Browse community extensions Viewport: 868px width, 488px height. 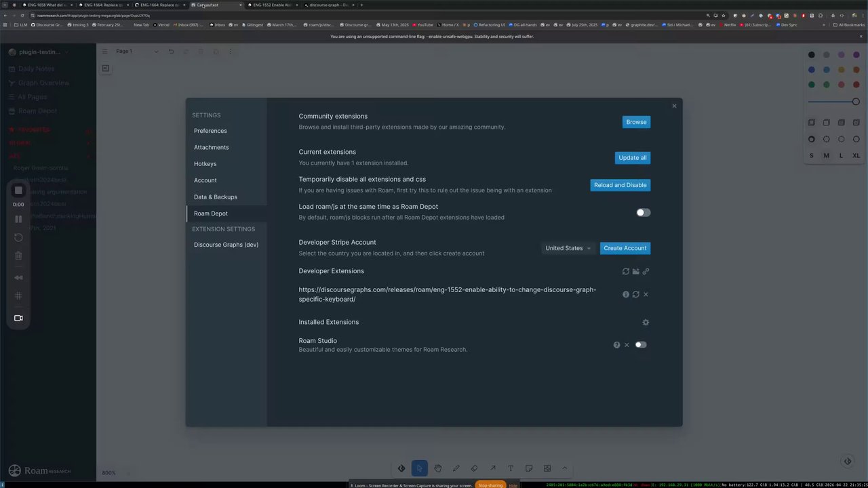[636, 122]
